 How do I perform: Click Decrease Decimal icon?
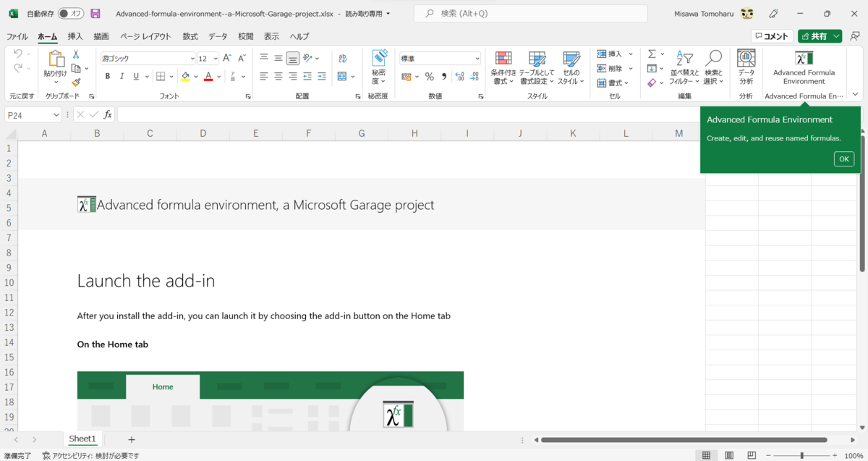[475, 76]
